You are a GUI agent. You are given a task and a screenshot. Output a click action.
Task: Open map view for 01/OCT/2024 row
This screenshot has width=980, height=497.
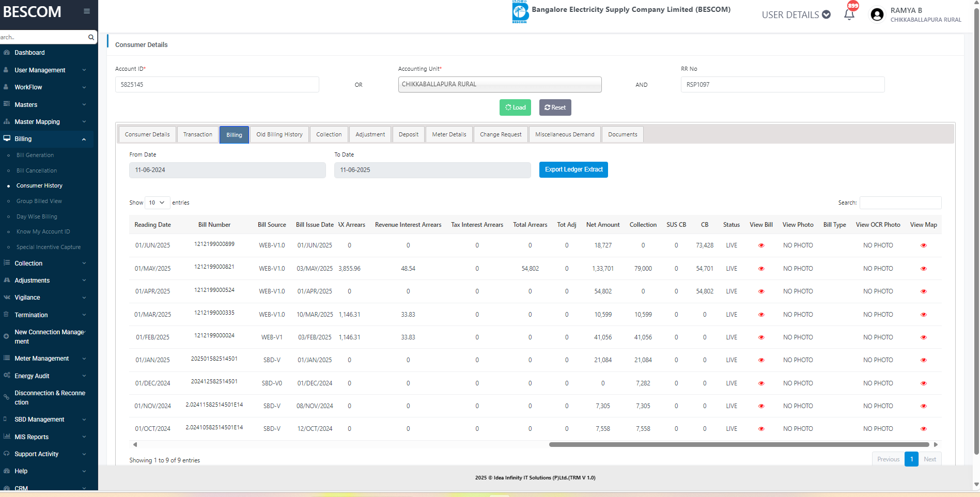click(x=924, y=429)
